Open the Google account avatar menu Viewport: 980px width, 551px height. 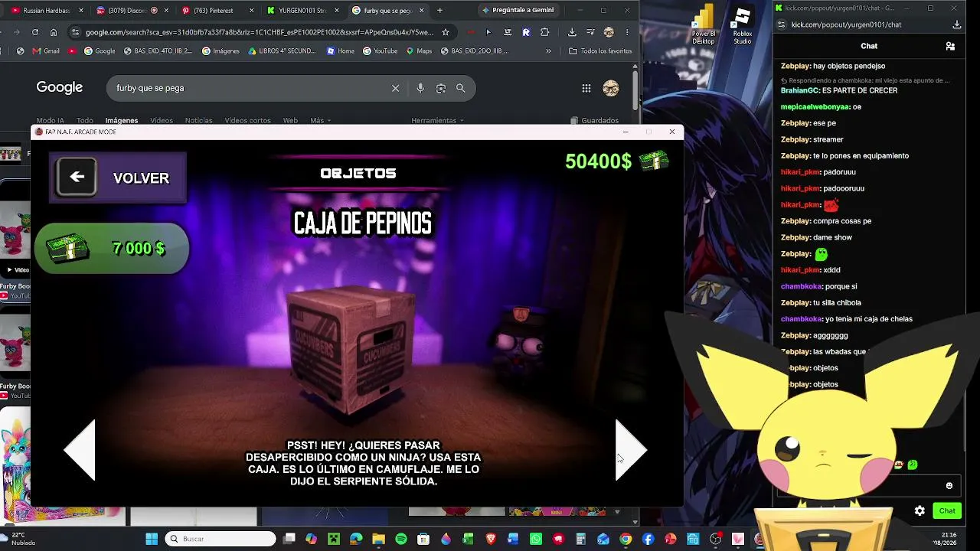(x=611, y=88)
